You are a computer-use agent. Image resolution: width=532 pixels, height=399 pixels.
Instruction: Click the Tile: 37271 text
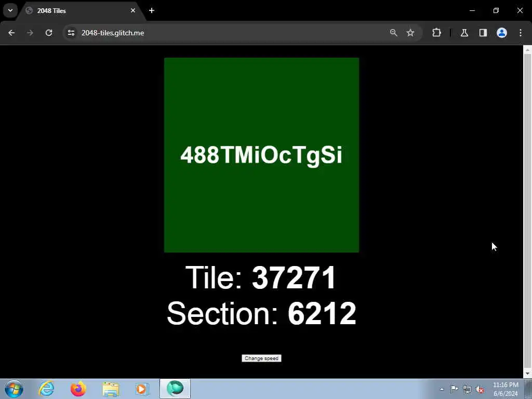coord(261,278)
